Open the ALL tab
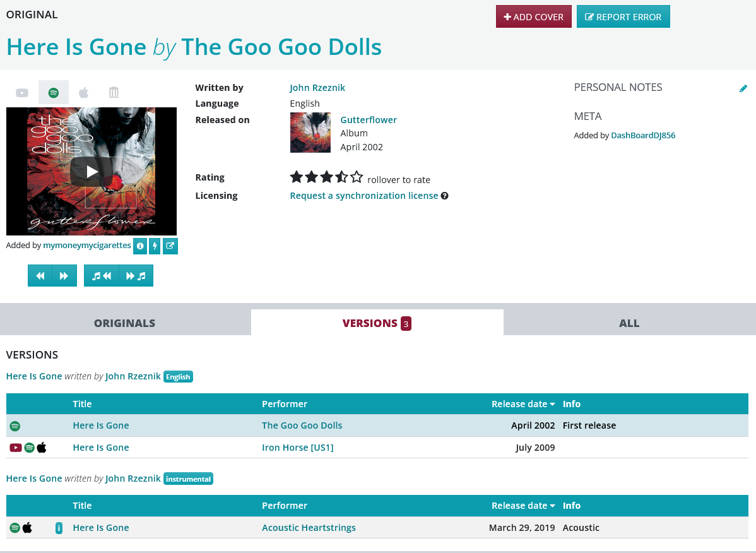The image size is (756, 553). pos(629,323)
